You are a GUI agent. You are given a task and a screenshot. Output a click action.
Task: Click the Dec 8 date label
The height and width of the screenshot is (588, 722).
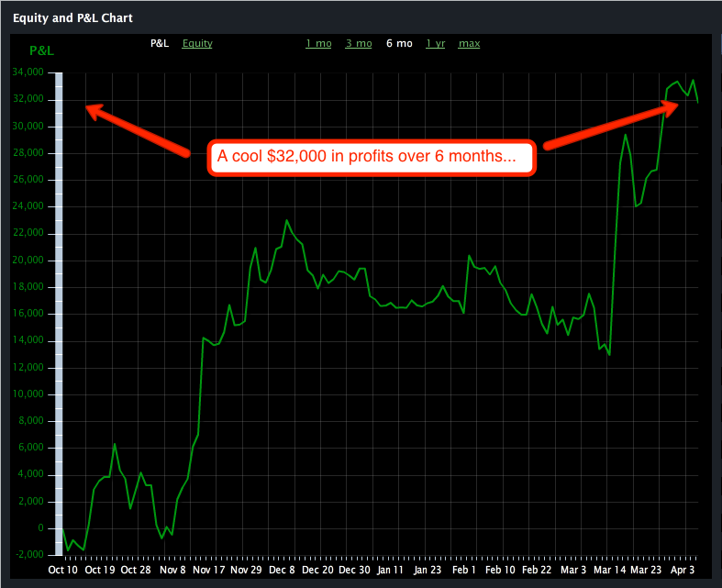click(x=282, y=570)
